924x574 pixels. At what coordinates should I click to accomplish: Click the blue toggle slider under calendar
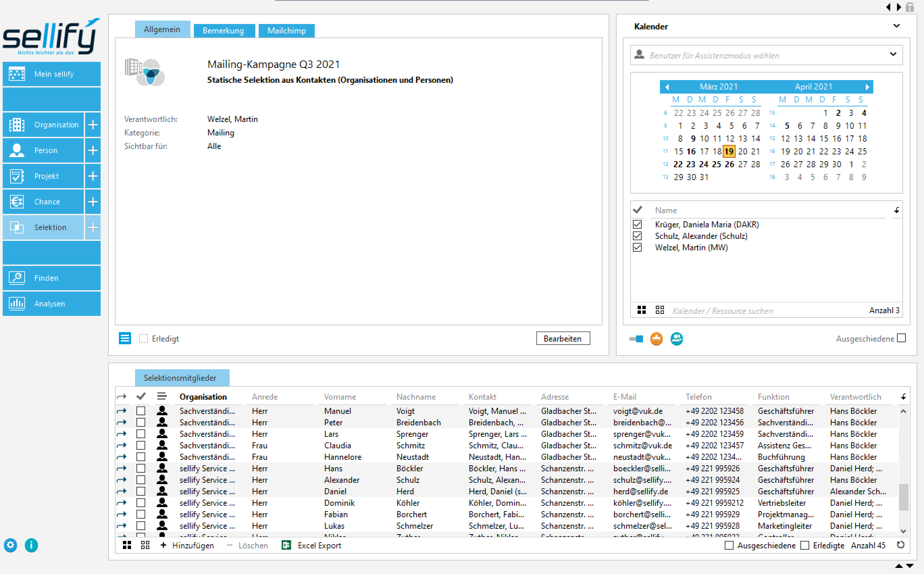click(636, 339)
